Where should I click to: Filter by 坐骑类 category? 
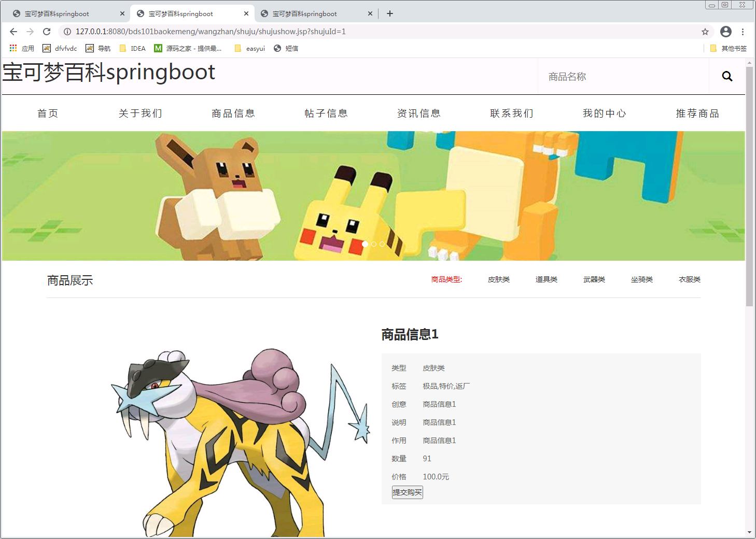point(642,279)
